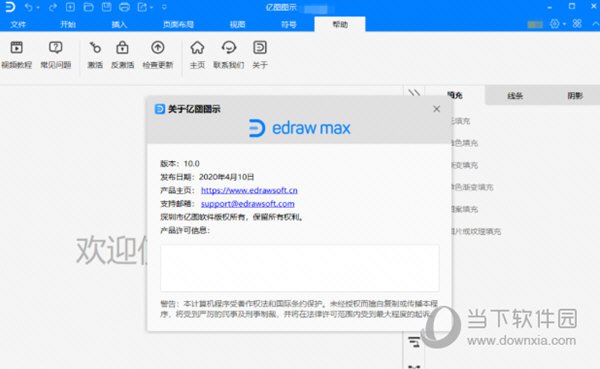600x369 pixels.
Task: Click the support@edrawsoft.com email link
Action: point(248,204)
